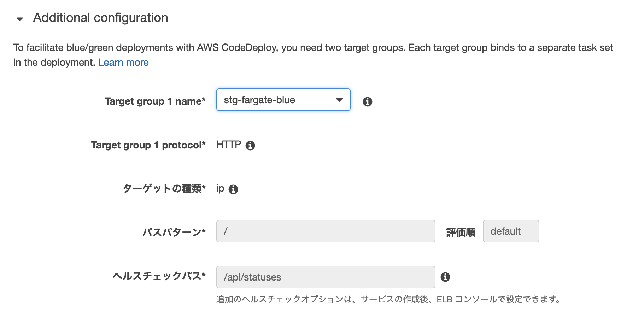This screenshot has height=318, width=644.
Task: Click the ip target type value
Action: [220, 189]
